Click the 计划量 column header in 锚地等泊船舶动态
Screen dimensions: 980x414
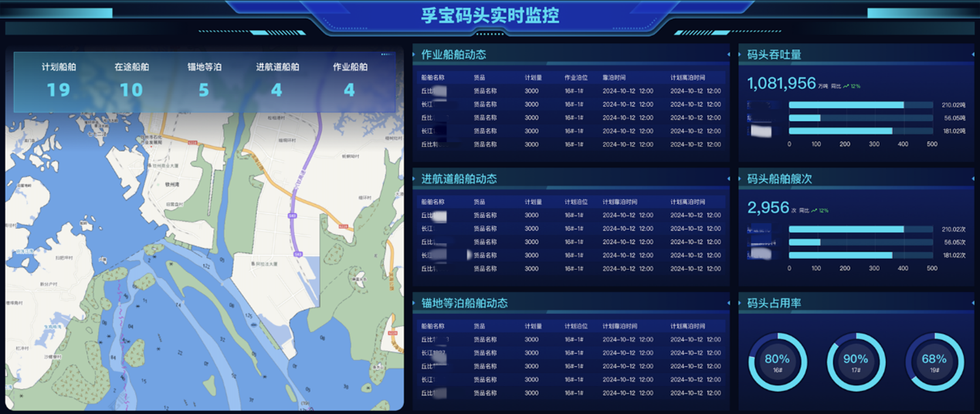point(533,326)
